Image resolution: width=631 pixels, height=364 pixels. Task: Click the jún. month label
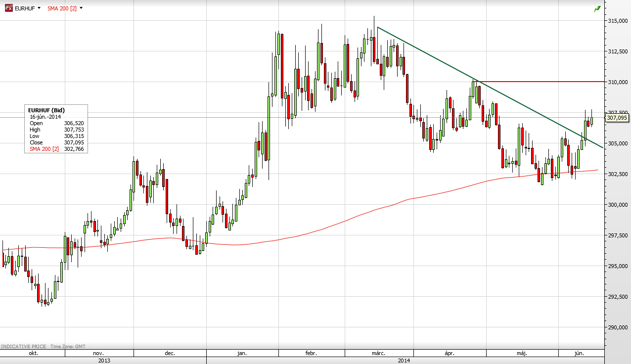click(580, 354)
